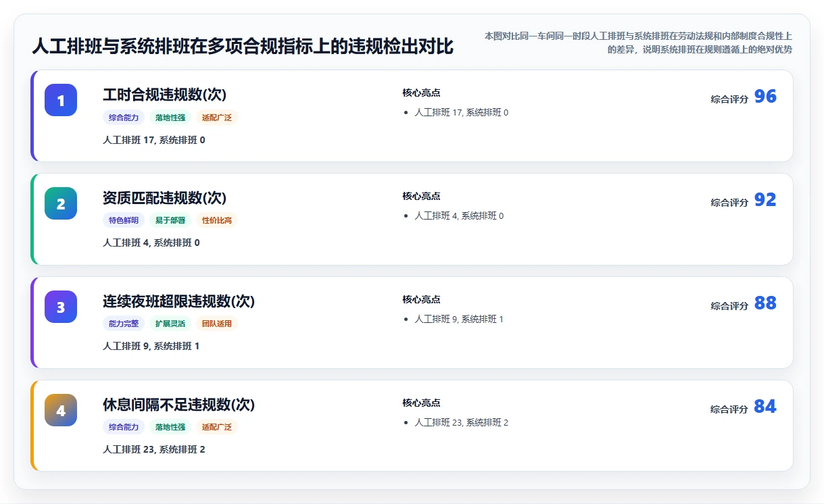Click the score value 92

[x=765, y=200]
